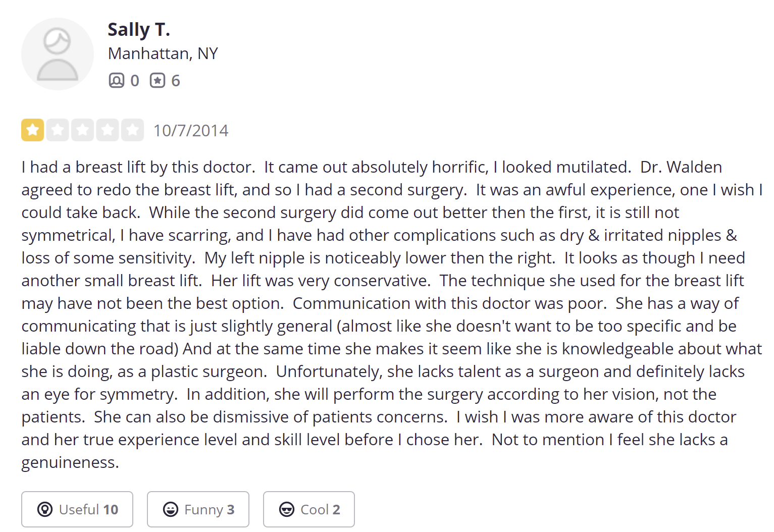Click the Funny smiley face icon
This screenshot has height=532, width=774.
171,509
